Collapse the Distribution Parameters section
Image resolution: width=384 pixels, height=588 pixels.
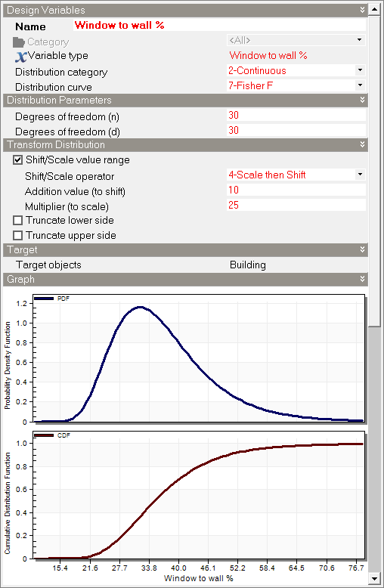pyautogui.click(x=362, y=100)
